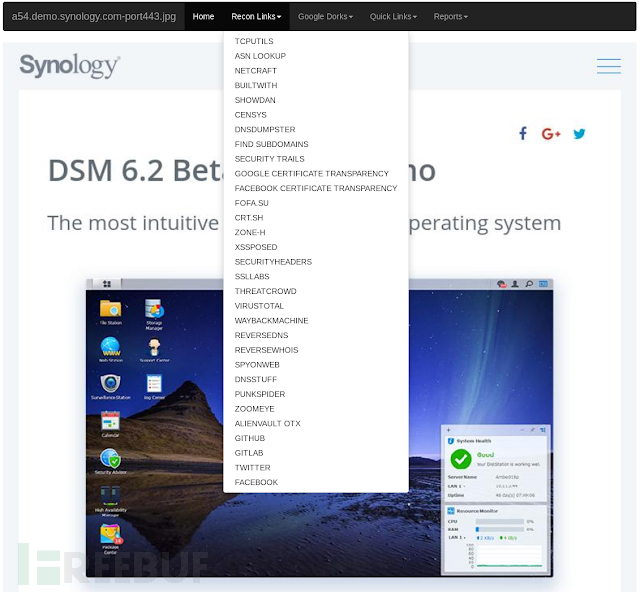Click the File Station desktop icon
The height and width of the screenshot is (592, 640).
point(111,312)
